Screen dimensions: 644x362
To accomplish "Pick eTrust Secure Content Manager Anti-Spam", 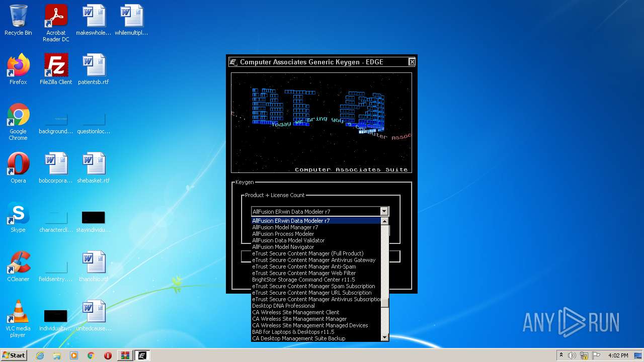I will tap(316, 266).
